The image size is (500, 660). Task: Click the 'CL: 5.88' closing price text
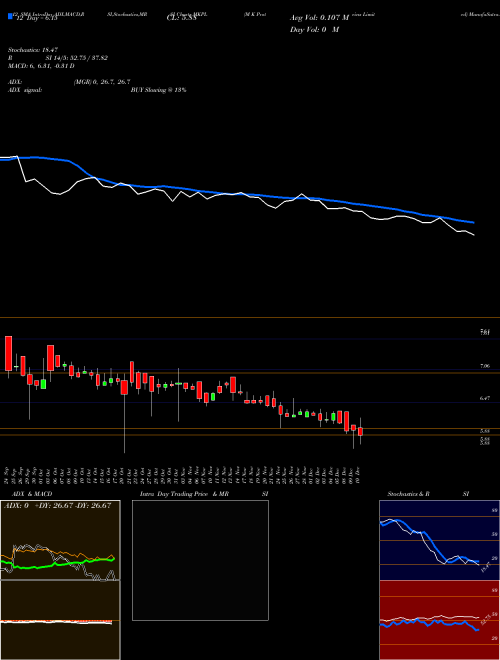point(182,19)
